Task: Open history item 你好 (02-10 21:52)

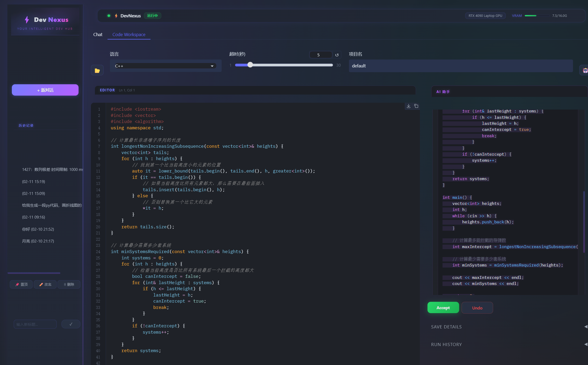Action: (38, 229)
